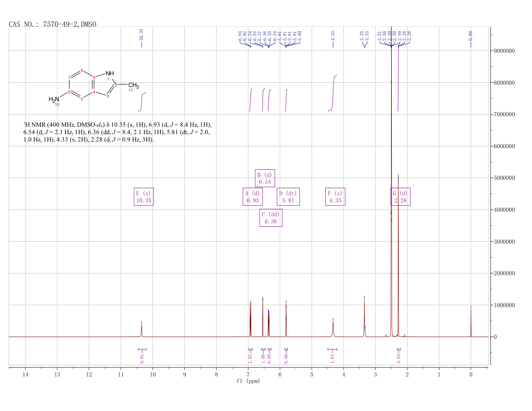
Task: Select the C (dd) 6.36 multiplet box
Action: 271,218
